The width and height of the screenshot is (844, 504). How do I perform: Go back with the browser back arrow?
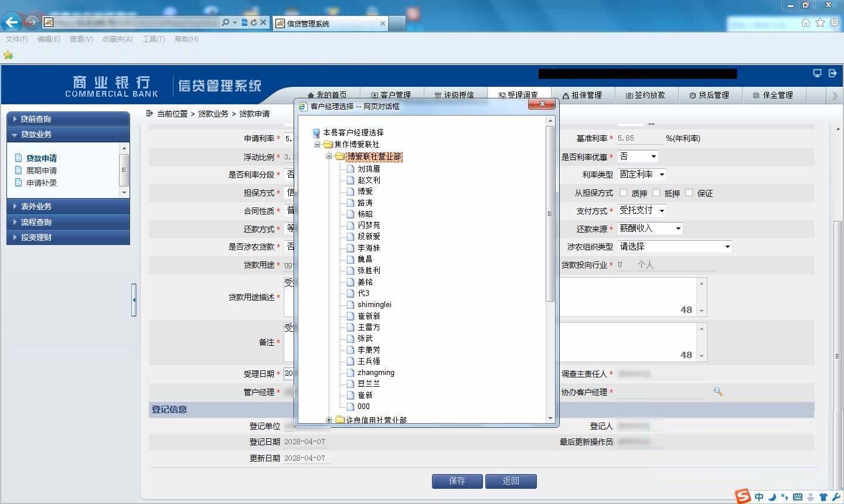pyautogui.click(x=12, y=22)
